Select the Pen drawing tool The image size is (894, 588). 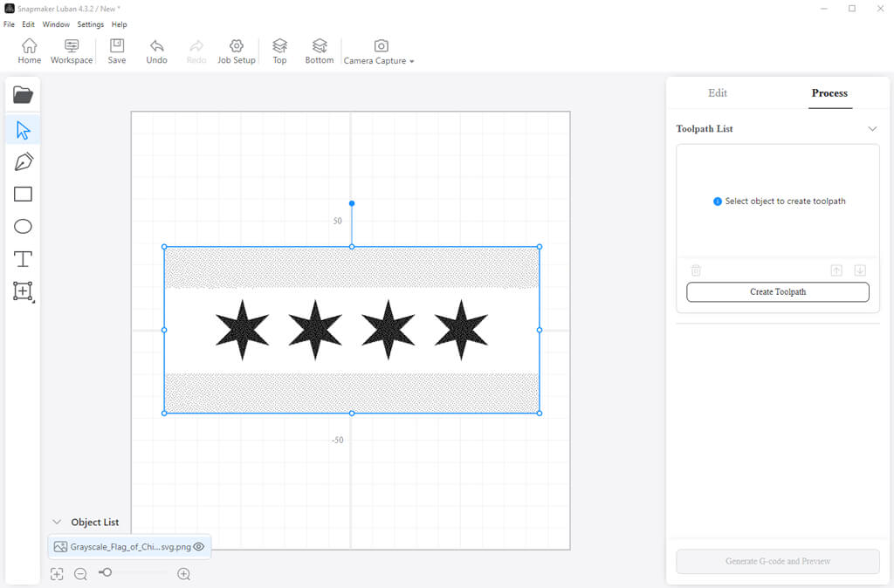(23, 162)
